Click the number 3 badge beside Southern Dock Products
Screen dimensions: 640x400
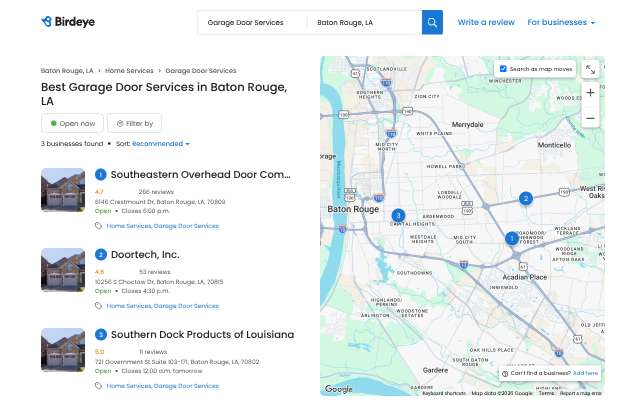point(101,335)
